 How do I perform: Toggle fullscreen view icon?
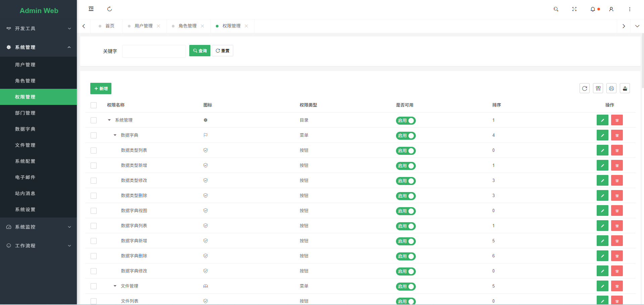(574, 9)
